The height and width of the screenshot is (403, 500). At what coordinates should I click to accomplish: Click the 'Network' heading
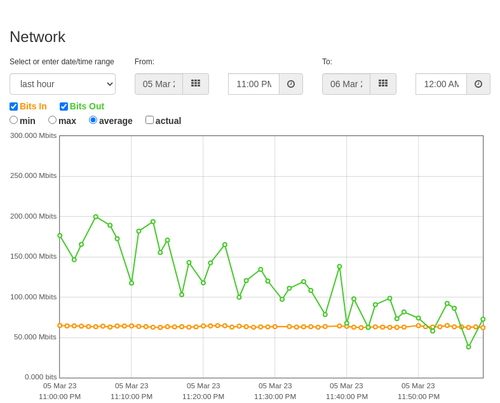pos(37,37)
